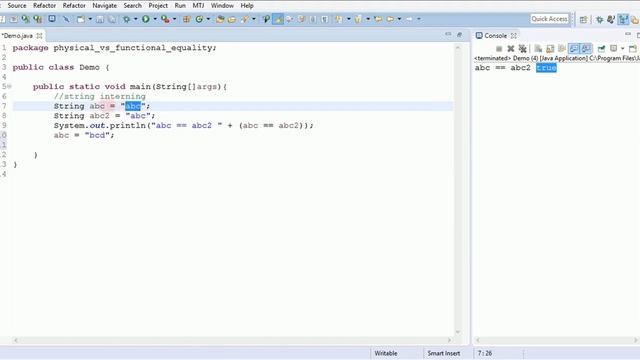Collapse the main method fold marker on line 5

[9, 87]
